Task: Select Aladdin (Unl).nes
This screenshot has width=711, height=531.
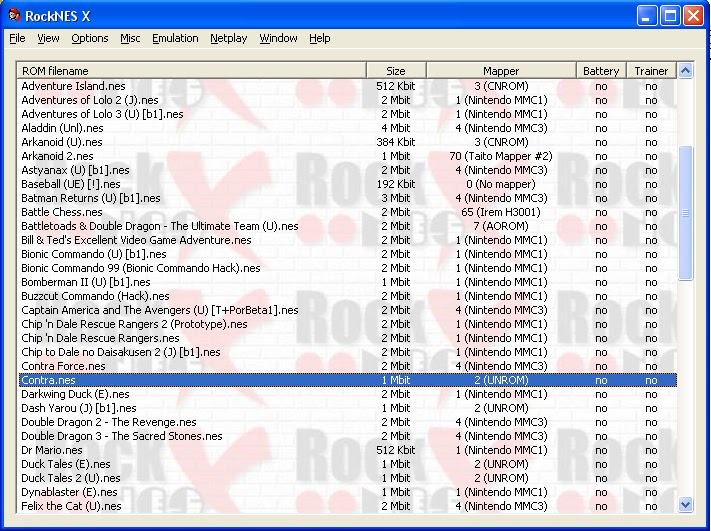Action: pyautogui.click(x=347, y=128)
